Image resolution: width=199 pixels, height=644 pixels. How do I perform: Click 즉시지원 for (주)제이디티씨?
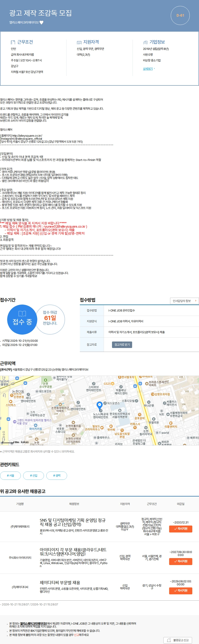tap(180, 590)
